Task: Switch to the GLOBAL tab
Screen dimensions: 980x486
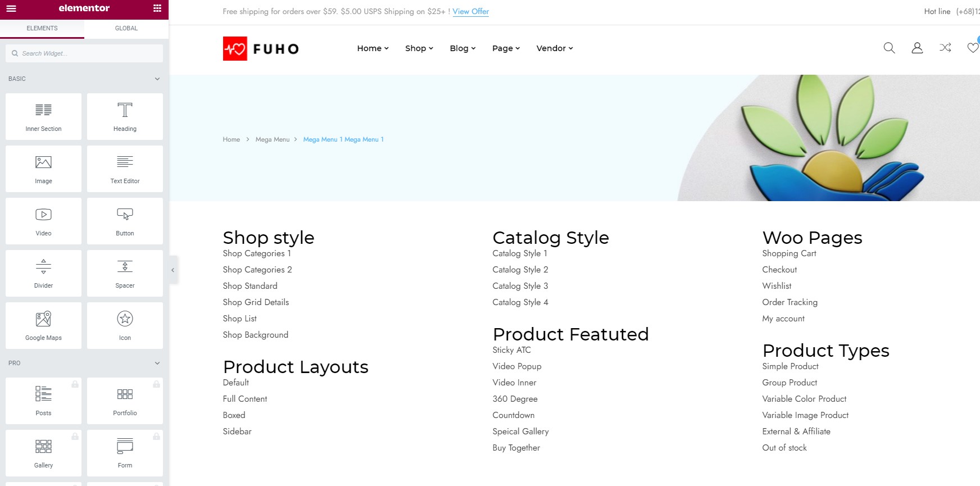Action: pyautogui.click(x=126, y=28)
